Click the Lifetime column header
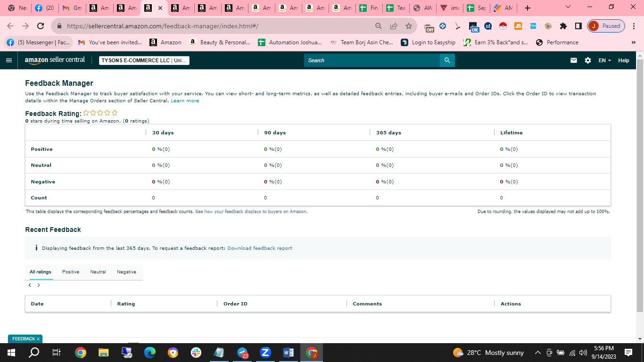 (x=512, y=133)
